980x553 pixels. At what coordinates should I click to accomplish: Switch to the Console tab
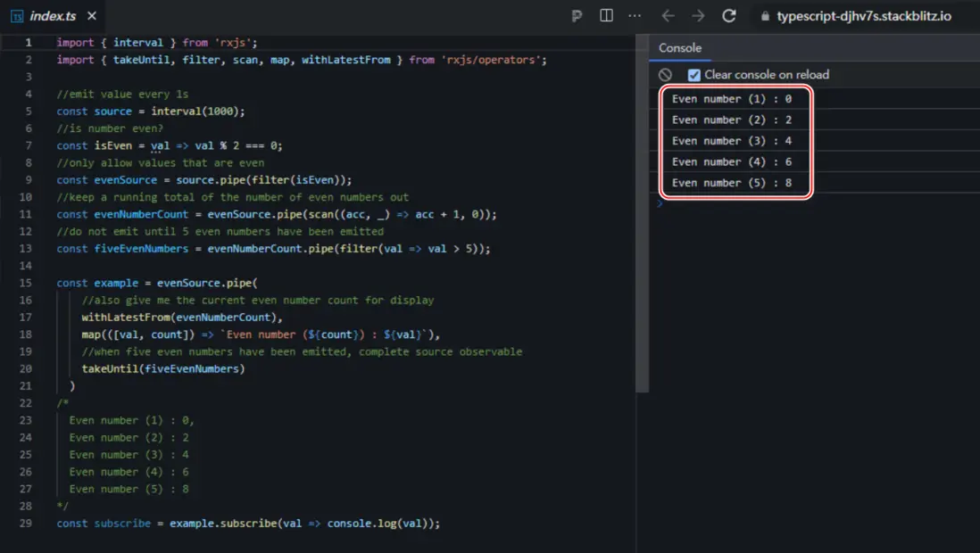[x=680, y=48]
